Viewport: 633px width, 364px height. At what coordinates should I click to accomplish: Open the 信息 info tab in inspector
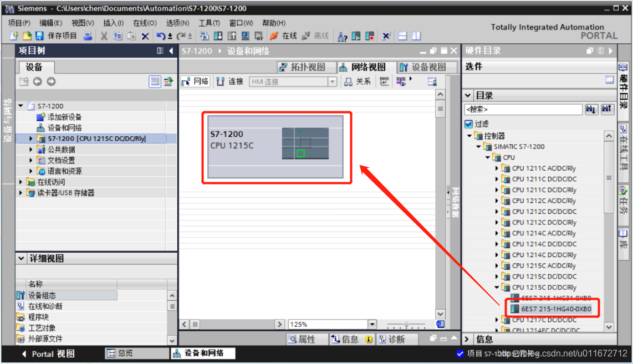tap(351, 340)
